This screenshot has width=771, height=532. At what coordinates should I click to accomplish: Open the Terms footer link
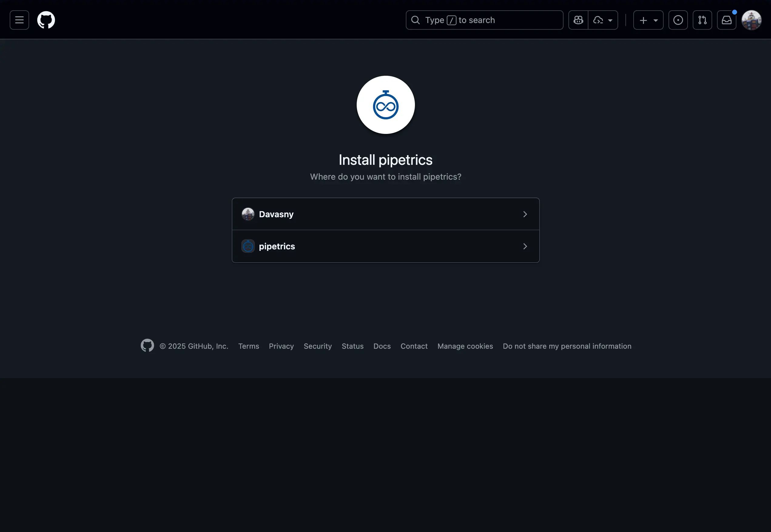(x=248, y=346)
